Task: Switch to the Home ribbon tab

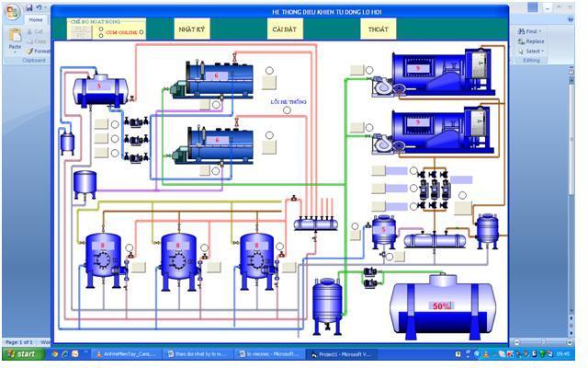Action: tap(36, 19)
